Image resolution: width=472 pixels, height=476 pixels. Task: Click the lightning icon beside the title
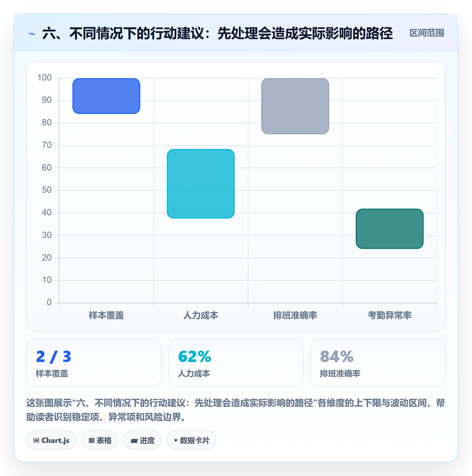click(x=32, y=34)
